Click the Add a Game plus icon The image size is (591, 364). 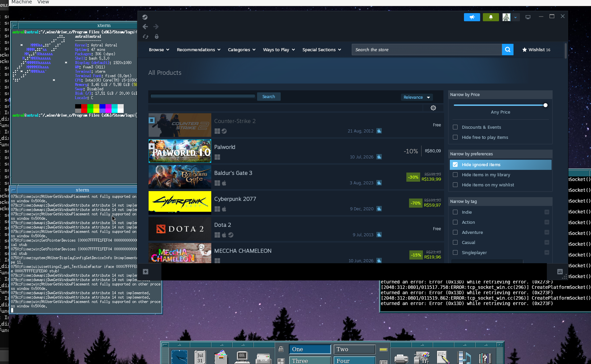click(x=146, y=272)
